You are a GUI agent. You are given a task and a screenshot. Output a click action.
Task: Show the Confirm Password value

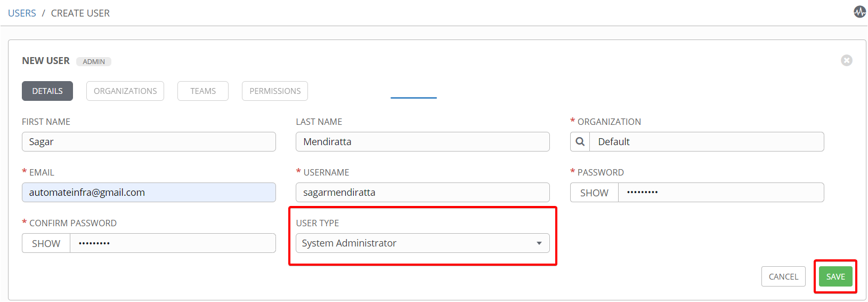tap(46, 243)
